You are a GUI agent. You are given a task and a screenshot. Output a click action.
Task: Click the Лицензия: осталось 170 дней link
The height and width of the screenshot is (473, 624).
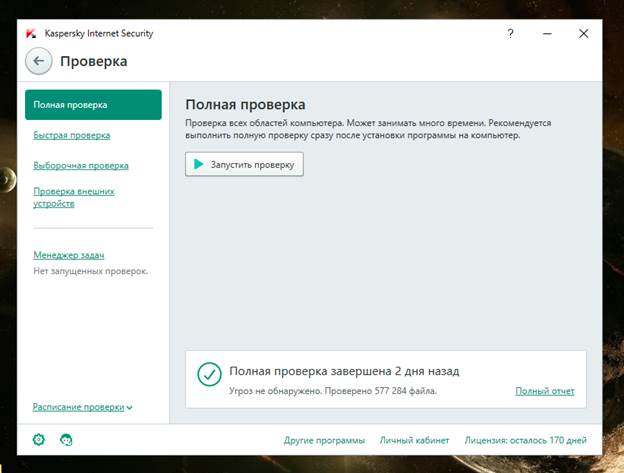point(525,440)
